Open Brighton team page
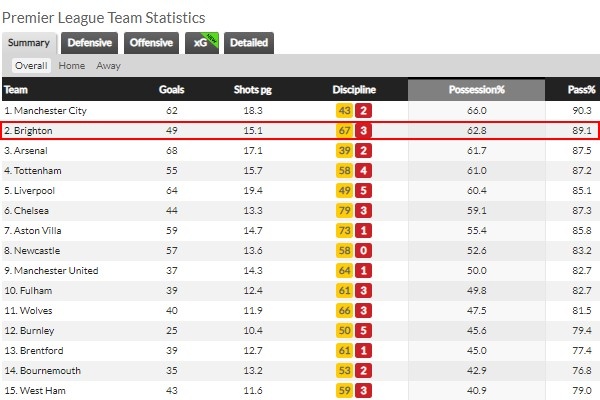 coord(33,131)
